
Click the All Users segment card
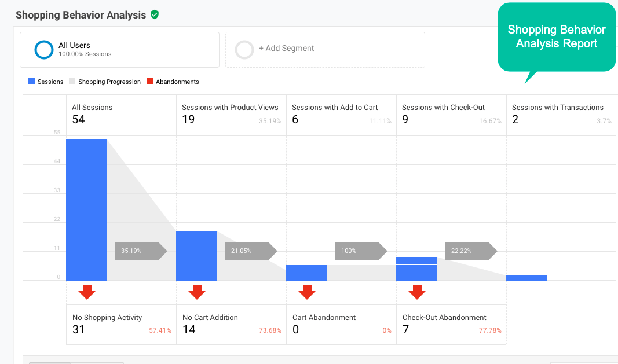[x=119, y=50]
